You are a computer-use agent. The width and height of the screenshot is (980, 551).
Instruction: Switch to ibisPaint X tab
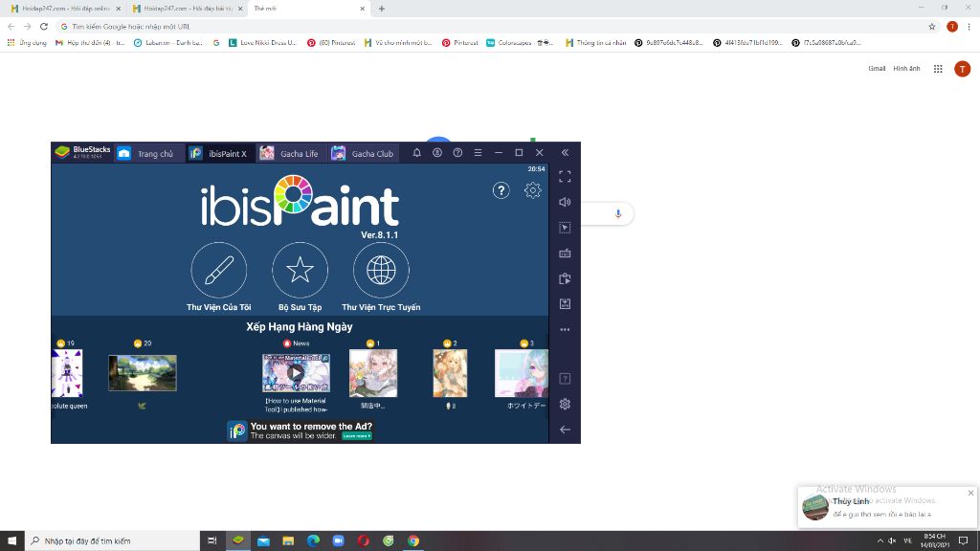click(x=219, y=154)
